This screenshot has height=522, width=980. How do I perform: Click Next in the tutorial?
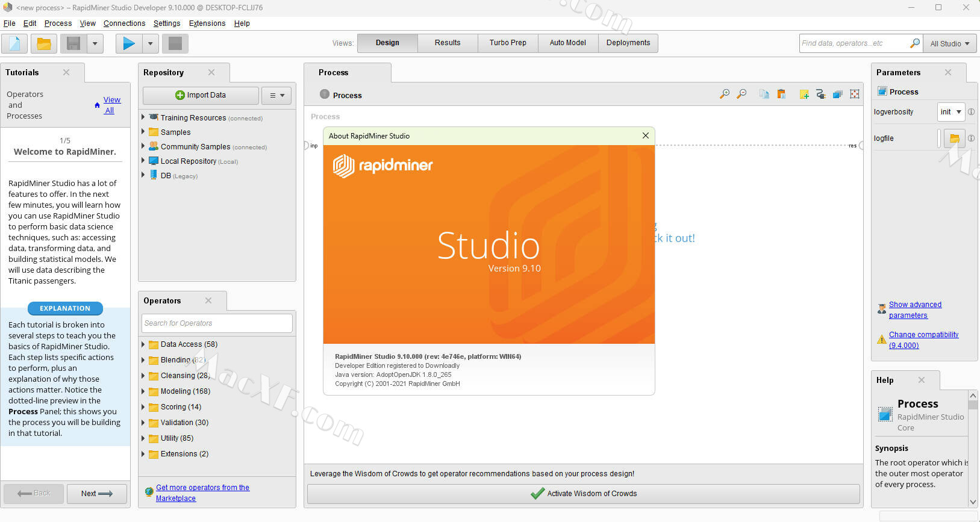[97, 494]
